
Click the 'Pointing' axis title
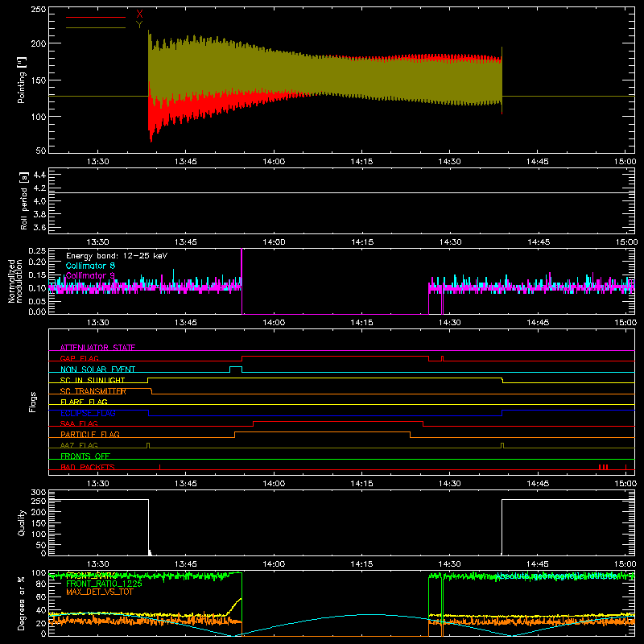click(x=22, y=80)
